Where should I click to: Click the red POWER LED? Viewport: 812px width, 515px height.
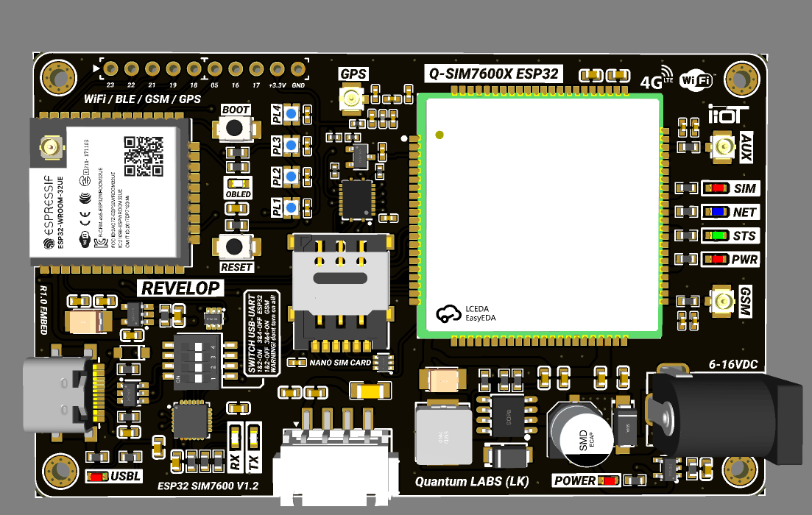[x=609, y=480]
